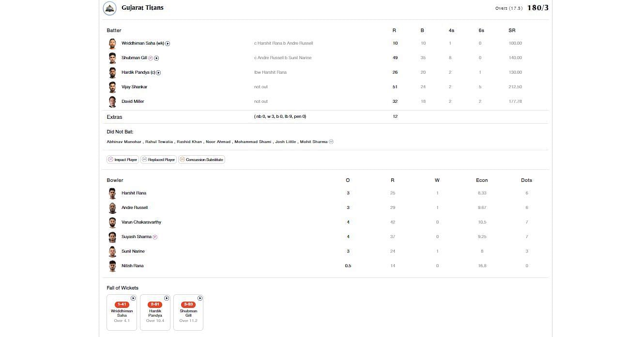This screenshot has height=337, width=644.
Task: Select the Impact Player legend chip
Action: (123, 160)
